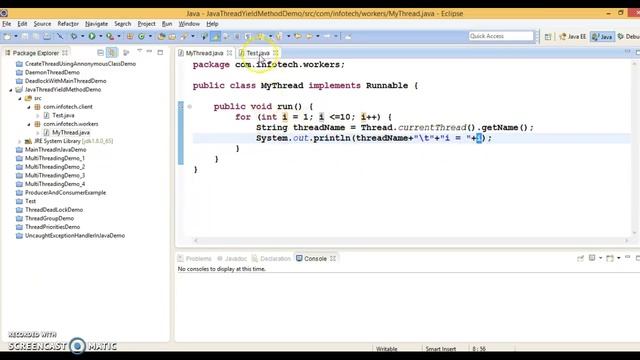Click the Run Last Tool icon
Image resolution: width=640 pixels, height=360 pixels.
110,37
